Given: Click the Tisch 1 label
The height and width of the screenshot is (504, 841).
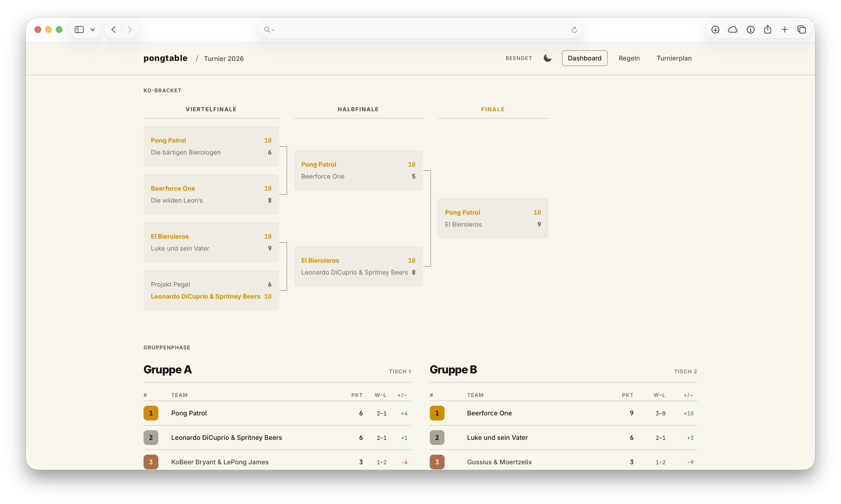Looking at the screenshot, I should pyautogui.click(x=400, y=372).
